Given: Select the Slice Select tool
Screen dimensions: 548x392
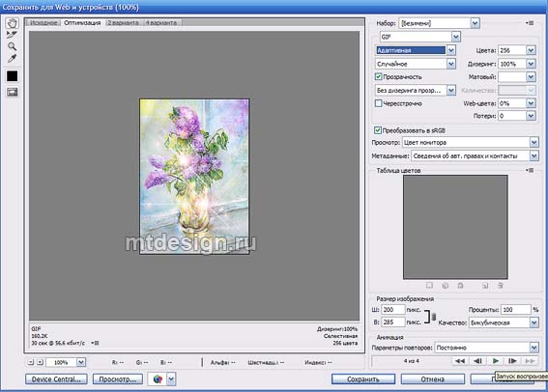Looking at the screenshot, I should click(x=12, y=35).
